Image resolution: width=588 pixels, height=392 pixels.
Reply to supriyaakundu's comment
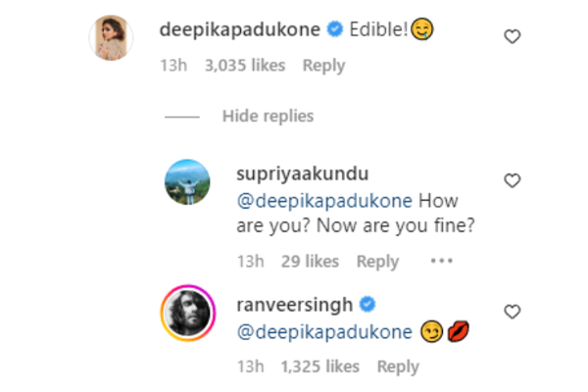coord(377,262)
